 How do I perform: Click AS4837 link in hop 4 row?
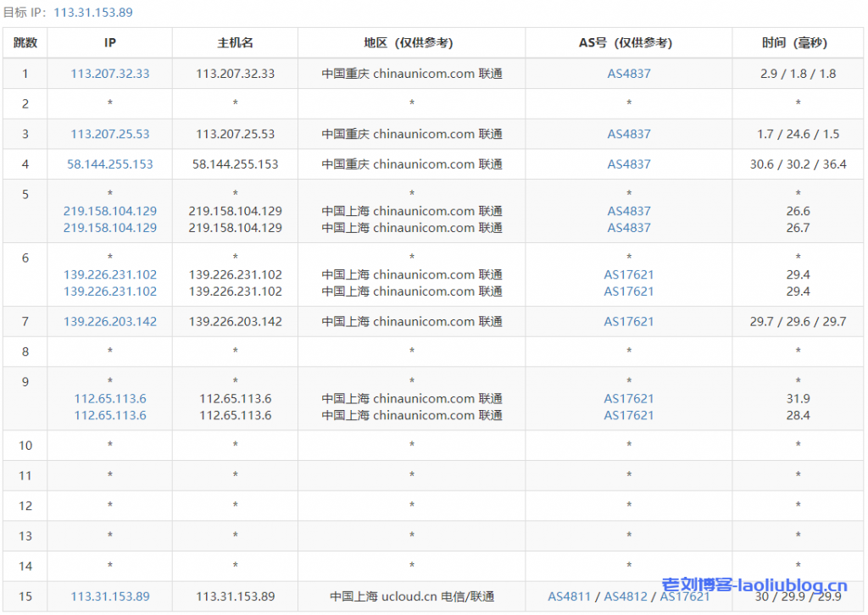click(x=629, y=164)
